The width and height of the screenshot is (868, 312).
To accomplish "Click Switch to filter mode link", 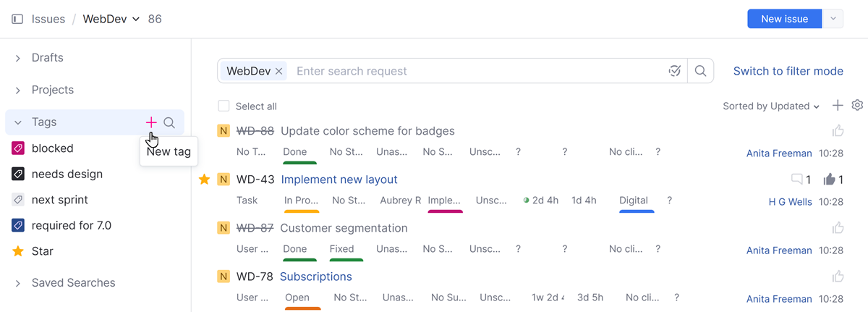I will pyautogui.click(x=788, y=71).
